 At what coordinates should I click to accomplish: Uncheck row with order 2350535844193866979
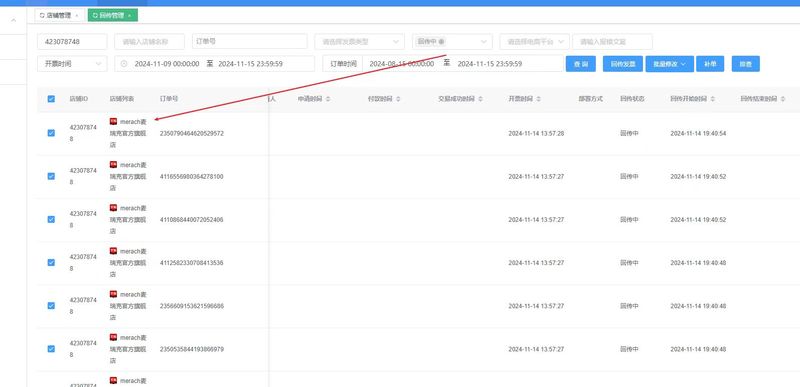pos(51,349)
